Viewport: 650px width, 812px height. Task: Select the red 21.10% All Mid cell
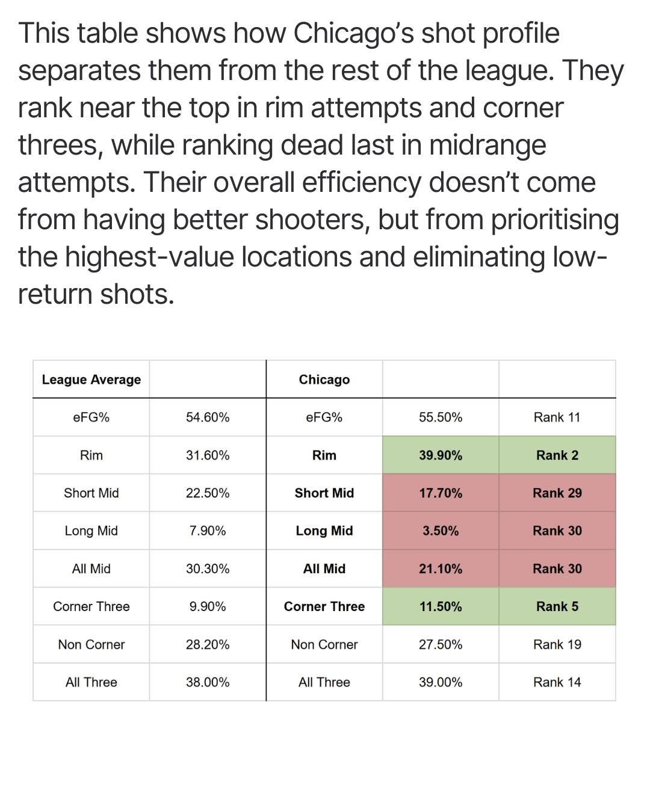(x=441, y=569)
